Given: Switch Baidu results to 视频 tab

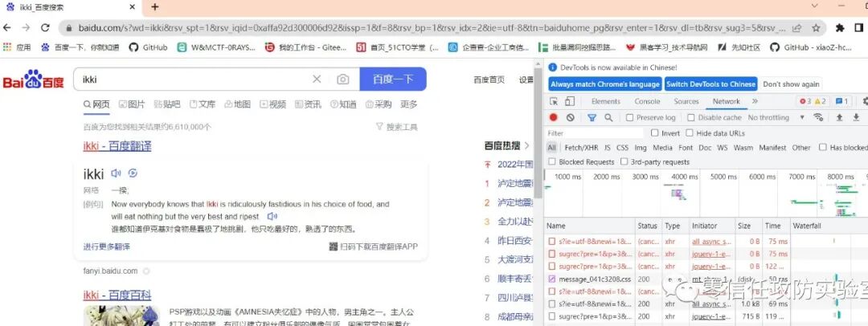Looking at the screenshot, I should 273,104.
